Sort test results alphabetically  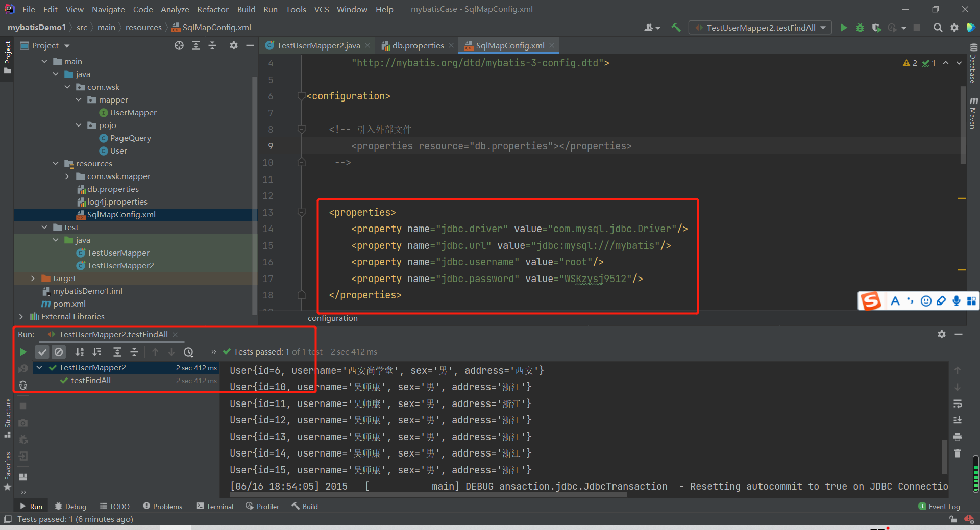pyautogui.click(x=80, y=351)
